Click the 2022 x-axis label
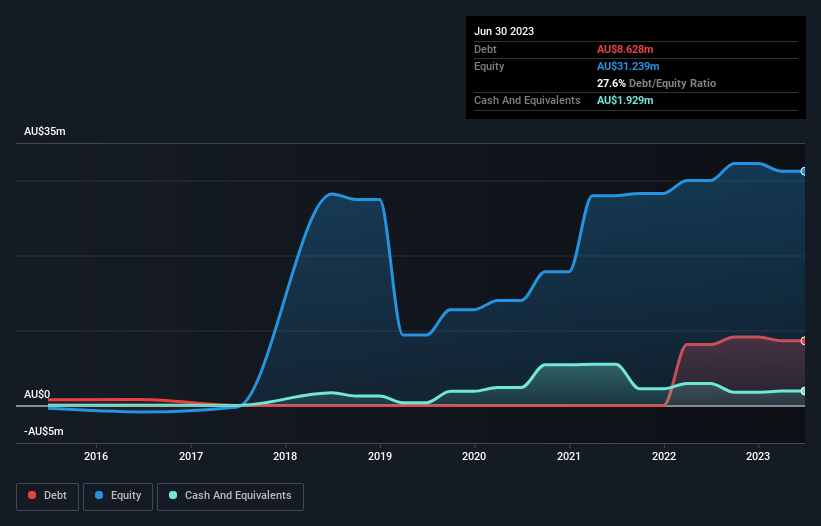The image size is (821, 526). [x=663, y=456]
